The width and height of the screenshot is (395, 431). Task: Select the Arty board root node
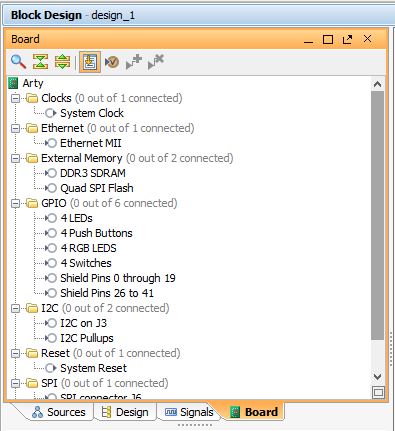point(33,83)
